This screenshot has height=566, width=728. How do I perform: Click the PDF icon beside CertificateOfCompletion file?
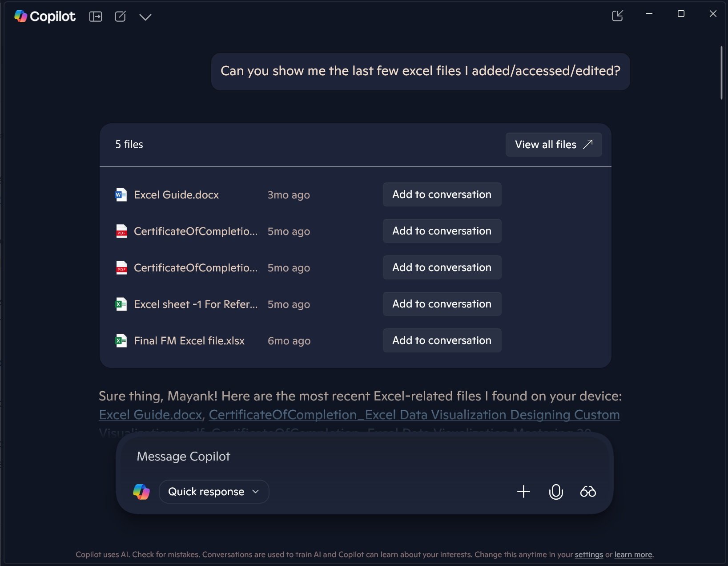[120, 231]
